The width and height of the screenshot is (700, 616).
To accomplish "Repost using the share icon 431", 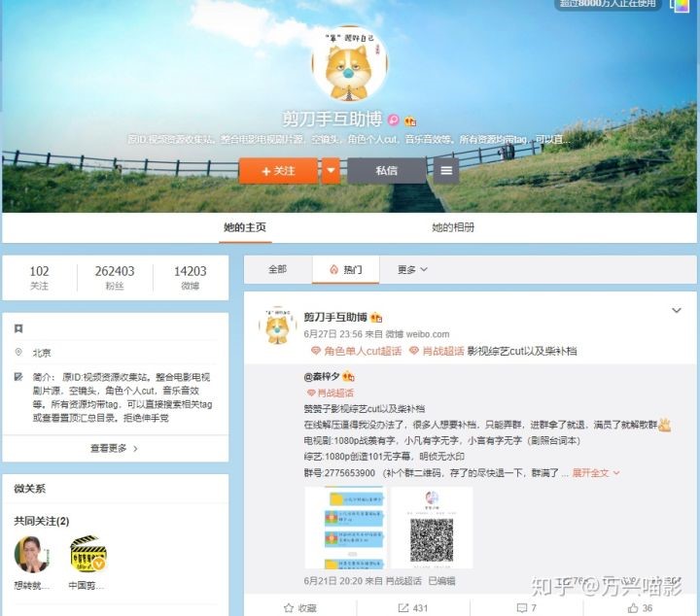I will (x=413, y=608).
